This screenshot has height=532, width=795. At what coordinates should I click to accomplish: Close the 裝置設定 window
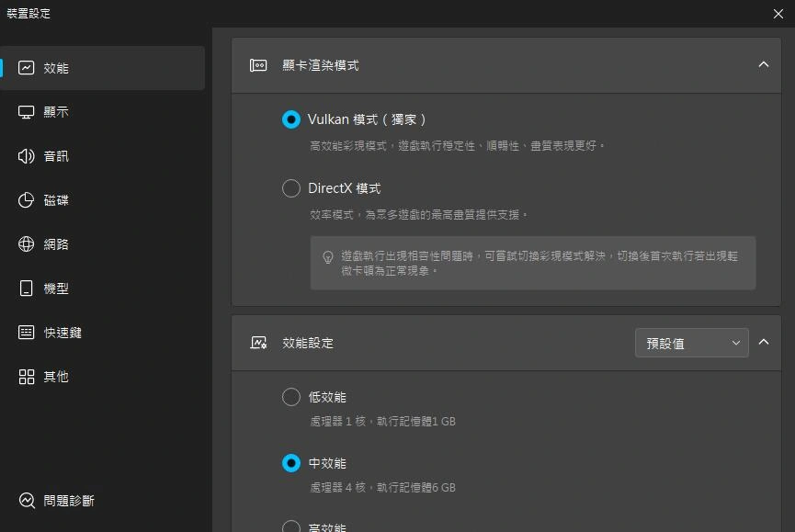(778, 14)
